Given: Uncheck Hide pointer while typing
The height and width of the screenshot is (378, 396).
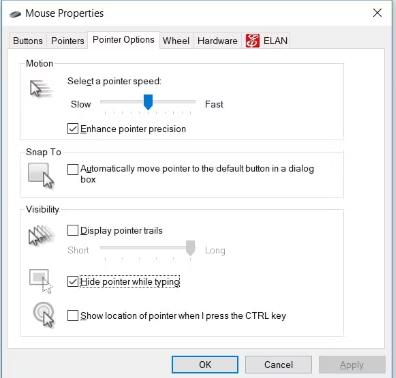Looking at the screenshot, I should pos(73,282).
